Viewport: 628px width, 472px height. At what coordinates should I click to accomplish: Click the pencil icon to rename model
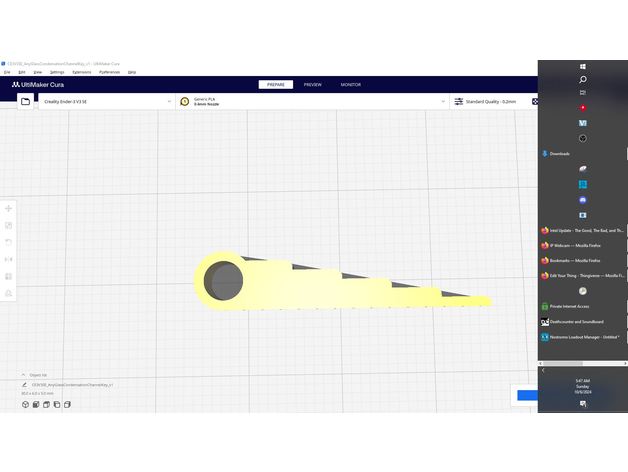[24, 384]
